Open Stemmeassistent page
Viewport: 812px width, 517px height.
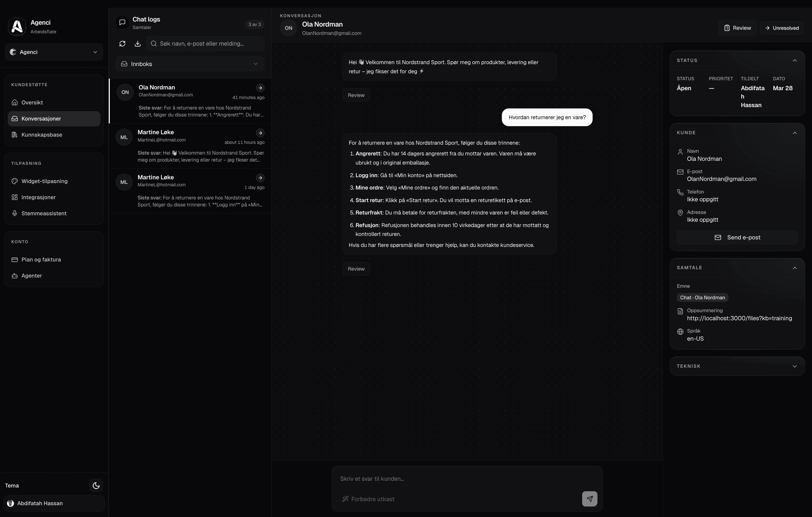coord(54,213)
